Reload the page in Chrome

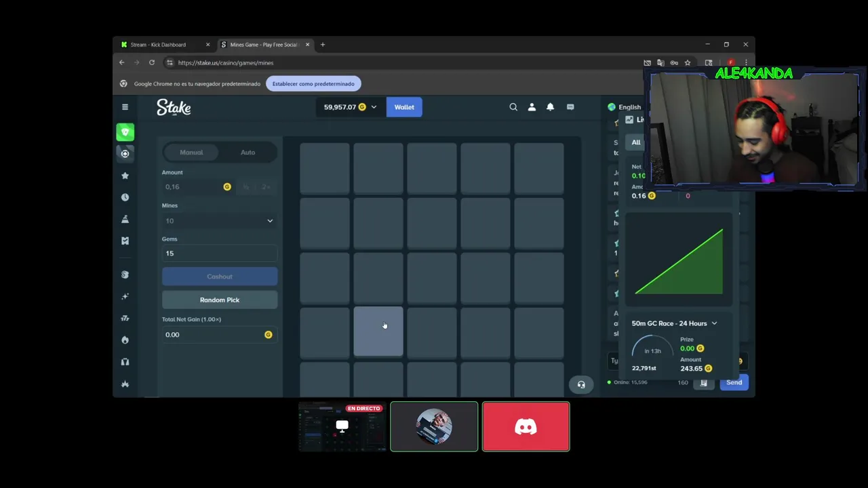click(x=152, y=62)
